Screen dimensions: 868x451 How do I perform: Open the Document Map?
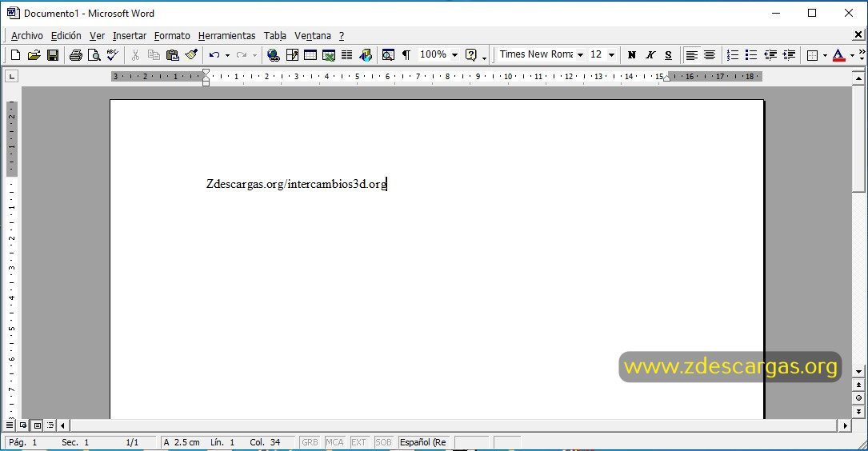388,55
